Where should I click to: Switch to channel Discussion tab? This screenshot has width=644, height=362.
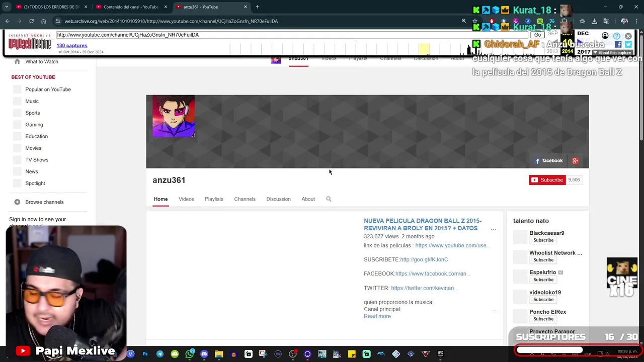click(278, 199)
